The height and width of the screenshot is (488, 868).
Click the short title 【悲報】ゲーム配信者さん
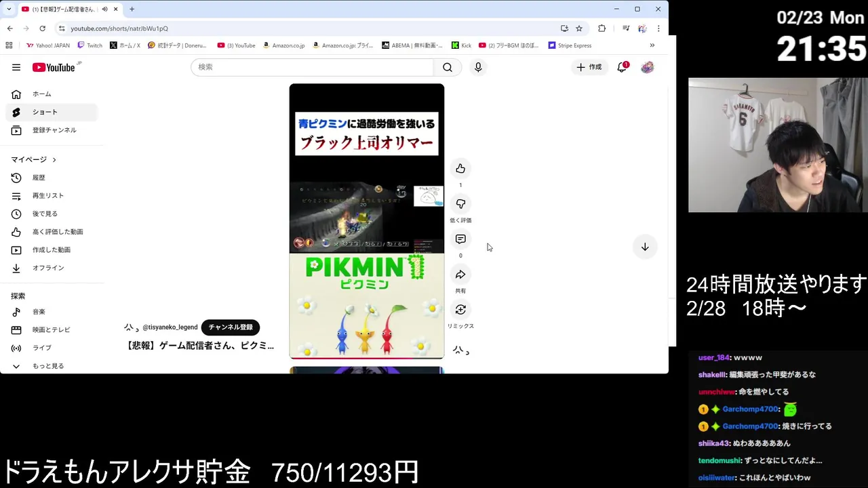coord(201,346)
